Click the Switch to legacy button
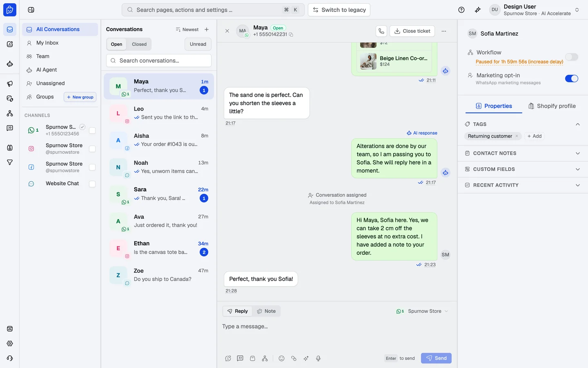 click(339, 10)
